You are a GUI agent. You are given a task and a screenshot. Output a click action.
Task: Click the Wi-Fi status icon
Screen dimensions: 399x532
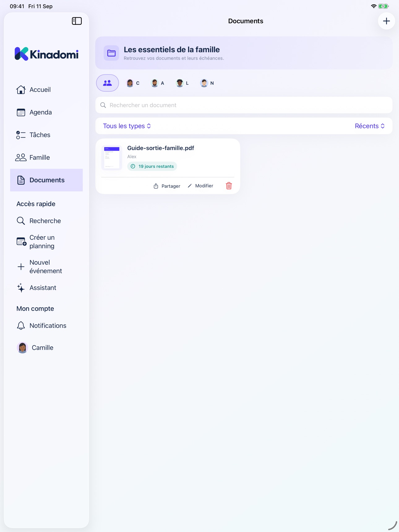coord(374,6)
